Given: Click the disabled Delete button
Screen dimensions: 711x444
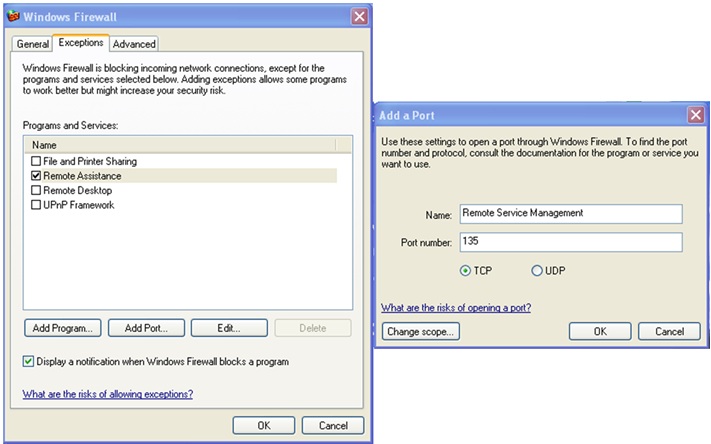Looking at the screenshot, I should (313, 328).
